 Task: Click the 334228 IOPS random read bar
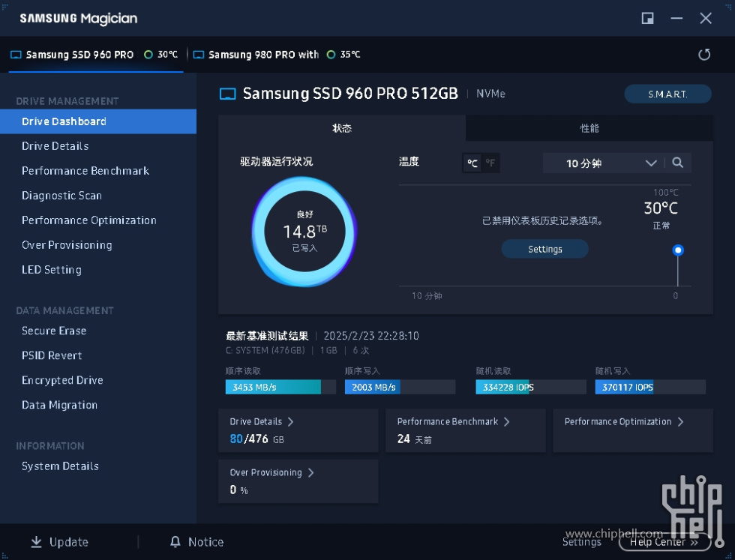point(531,387)
